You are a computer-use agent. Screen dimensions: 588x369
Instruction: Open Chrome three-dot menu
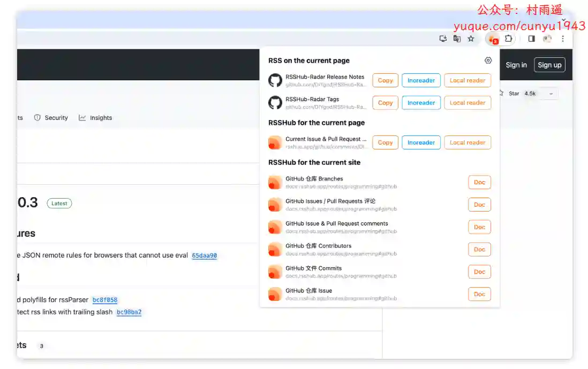tap(562, 39)
